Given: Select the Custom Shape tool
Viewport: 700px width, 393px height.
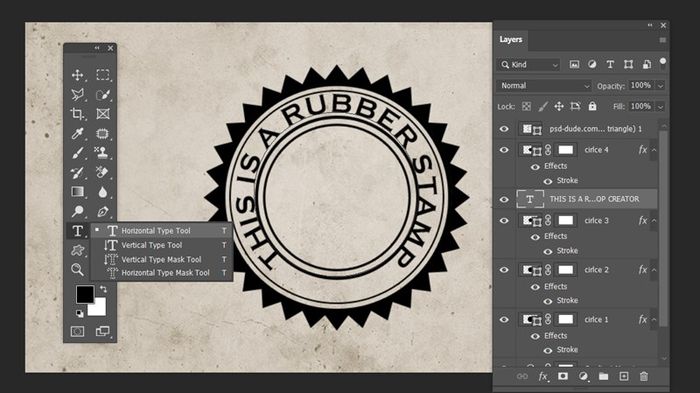Looking at the screenshot, I should click(x=77, y=250).
